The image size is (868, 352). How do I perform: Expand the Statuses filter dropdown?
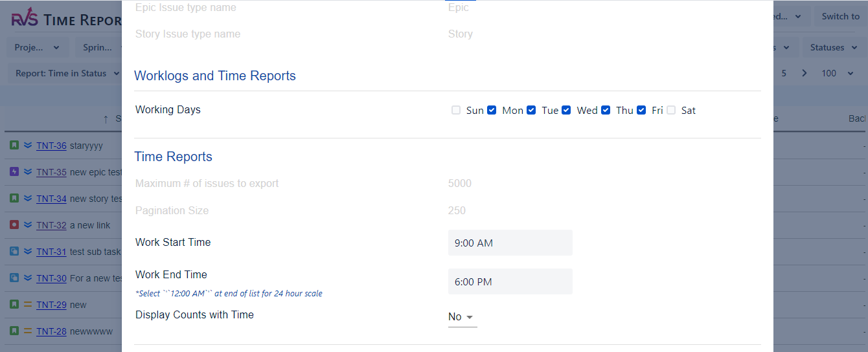coord(832,47)
